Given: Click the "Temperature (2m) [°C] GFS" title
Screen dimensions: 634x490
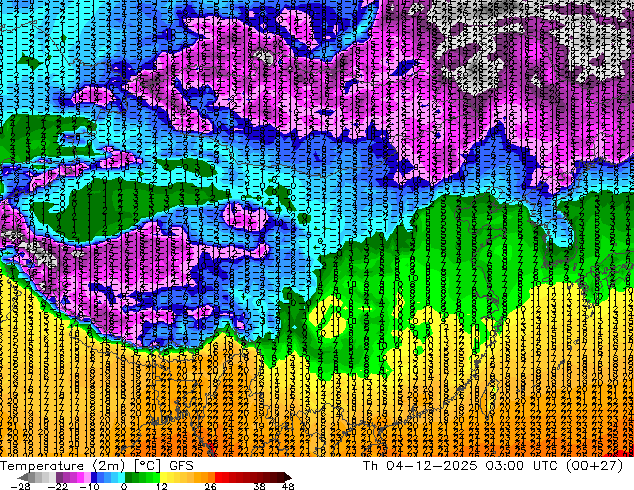Looking at the screenshot, I should click(97, 466).
